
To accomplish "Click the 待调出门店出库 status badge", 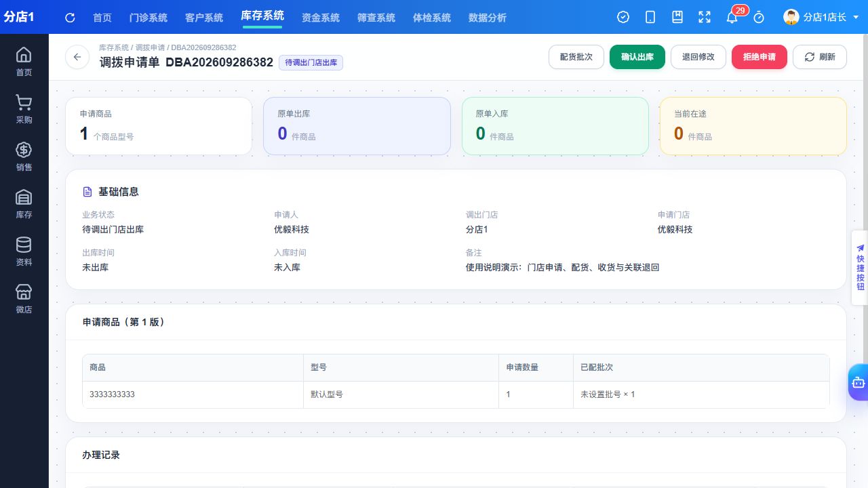I will pyautogui.click(x=311, y=62).
